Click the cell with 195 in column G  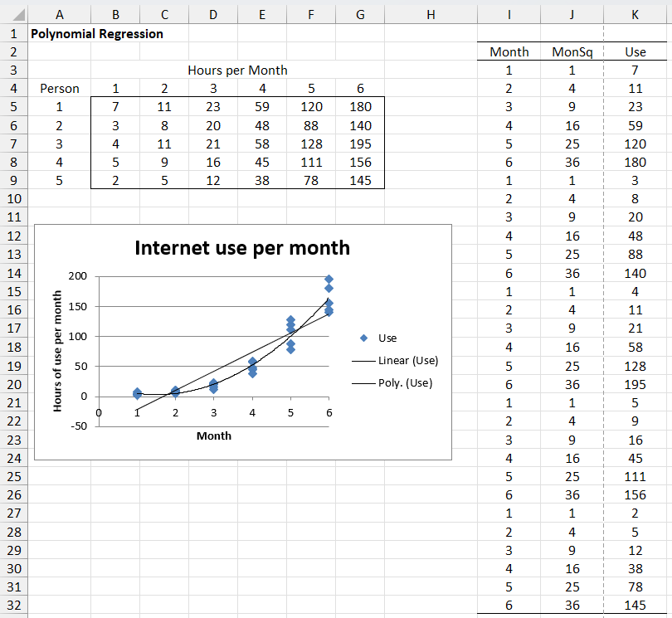(x=359, y=144)
